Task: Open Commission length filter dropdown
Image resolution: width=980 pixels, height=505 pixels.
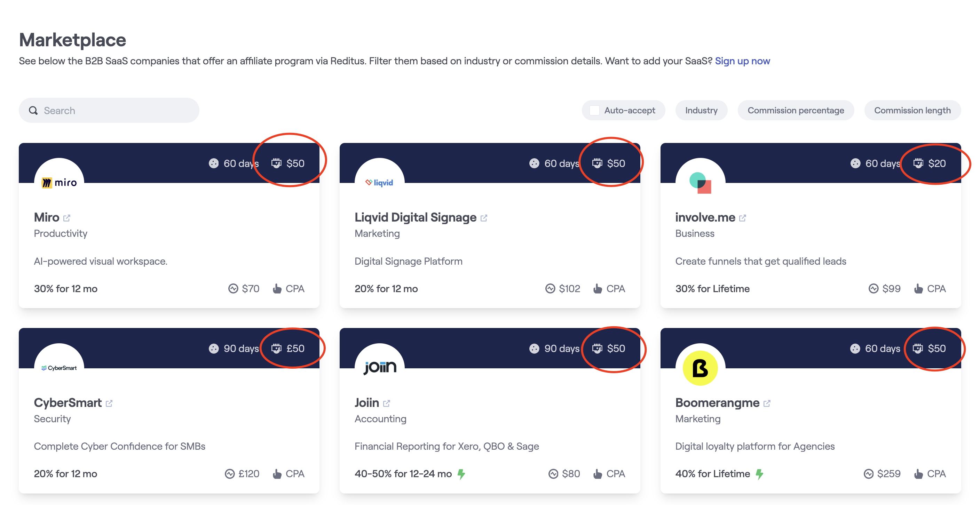Action: pyautogui.click(x=912, y=110)
